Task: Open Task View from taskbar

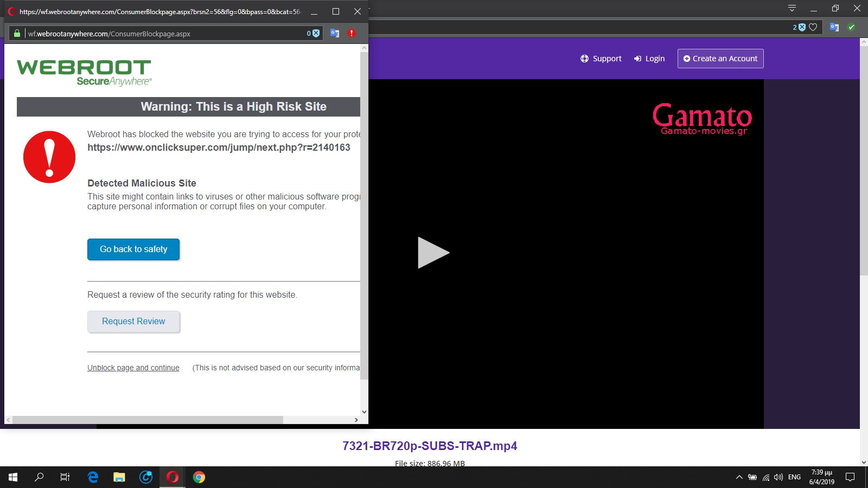Action: pyautogui.click(x=65, y=477)
